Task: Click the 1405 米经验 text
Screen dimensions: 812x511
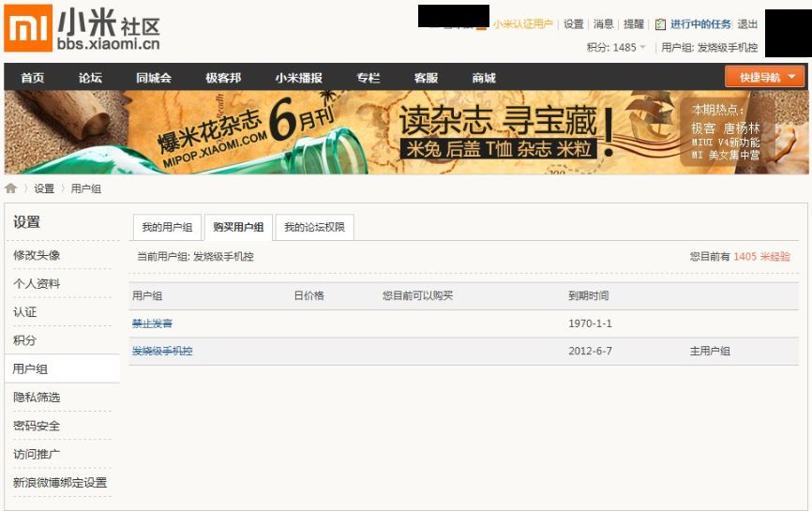Action: tap(761, 257)
